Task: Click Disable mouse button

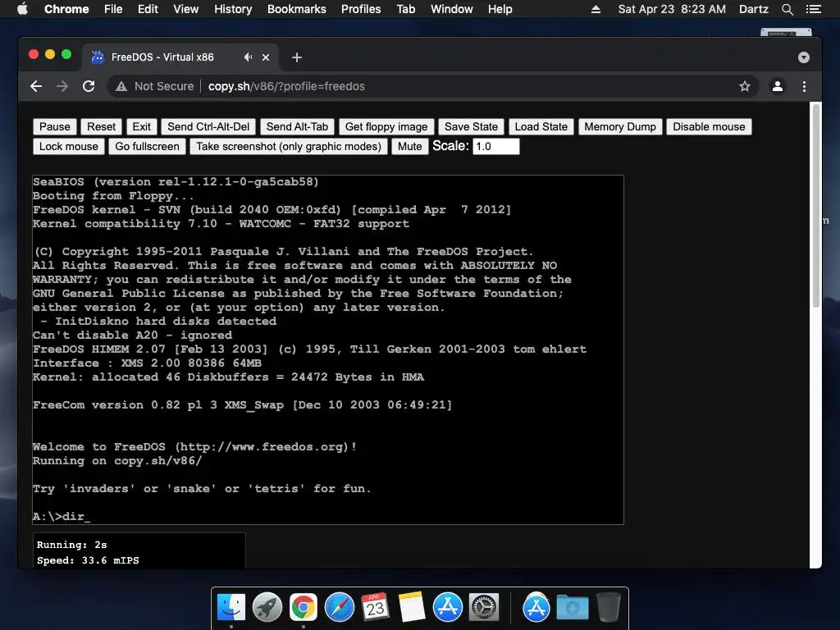Action: click(709, 126)
